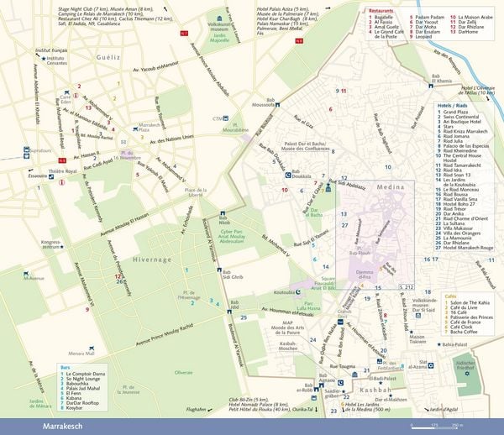
Task: Click the Kongresszentrum star icon
Action: pos(62,247)
